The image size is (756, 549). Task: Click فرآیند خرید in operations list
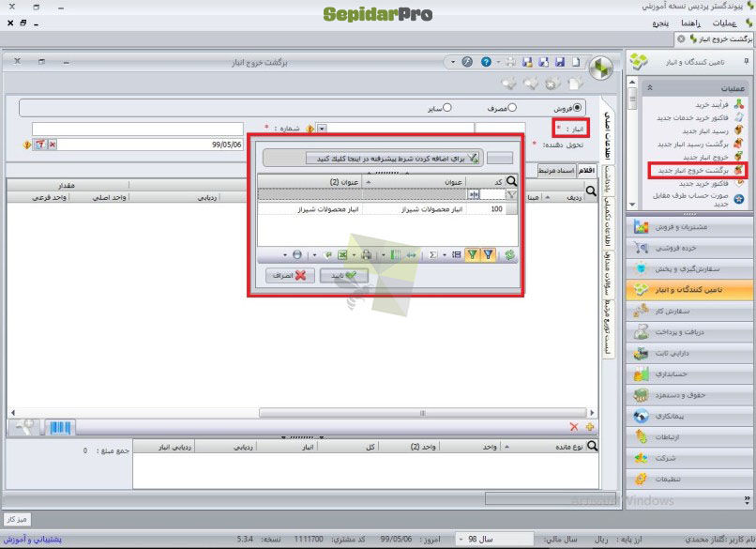[712, 104]
